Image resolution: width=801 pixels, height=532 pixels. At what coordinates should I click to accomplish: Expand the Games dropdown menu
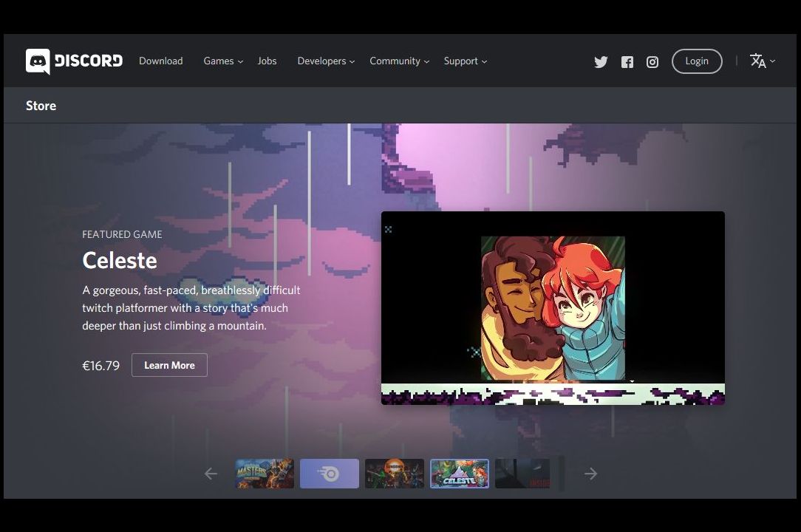pos(223,61)
